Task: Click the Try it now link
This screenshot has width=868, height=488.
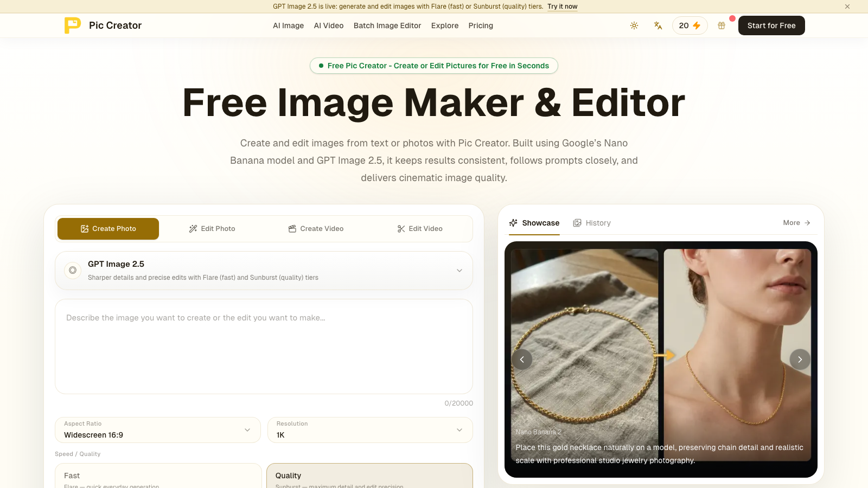Action: [563, 7]
